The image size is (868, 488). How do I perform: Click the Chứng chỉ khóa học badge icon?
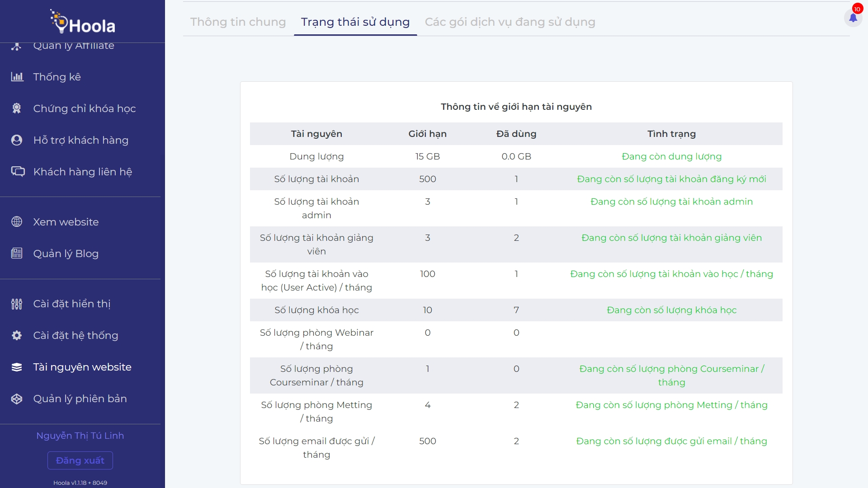(17, 108)
